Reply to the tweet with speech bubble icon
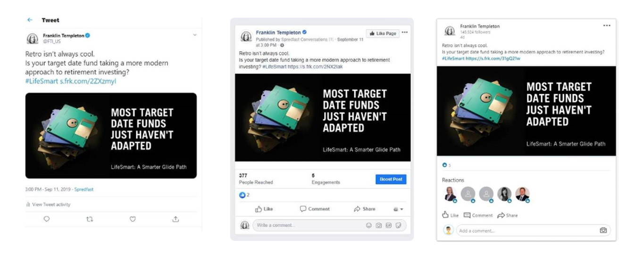The height and width of the screenshot is (277, 644). click(x=47, y=219)
